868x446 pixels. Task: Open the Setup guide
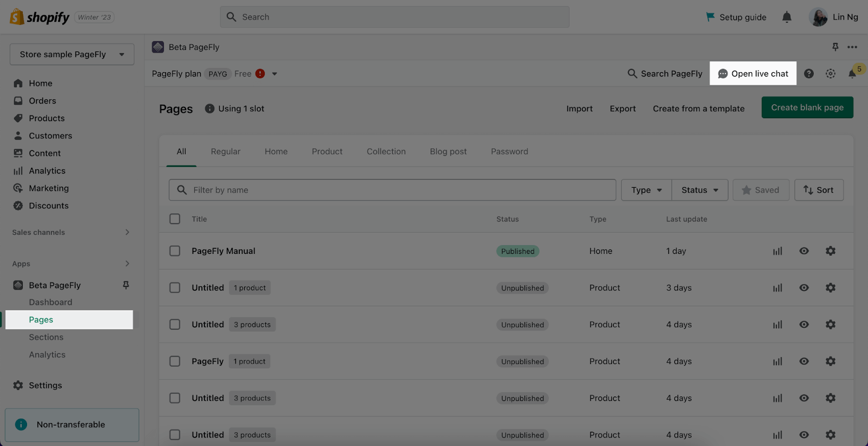tap(736, 17)
